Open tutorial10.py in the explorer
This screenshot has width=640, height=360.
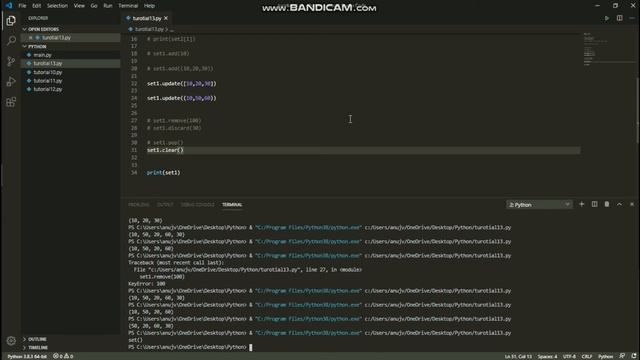(71, 72)
